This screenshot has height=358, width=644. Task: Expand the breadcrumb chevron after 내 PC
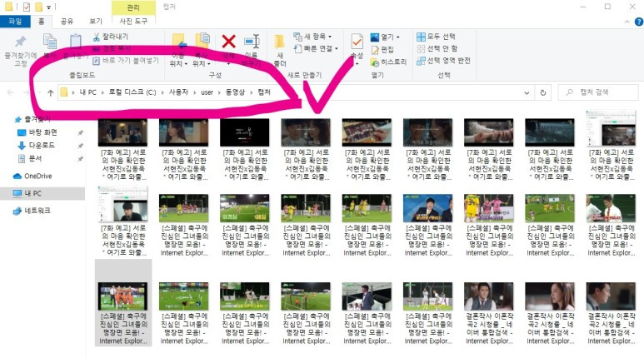point(102,92)
